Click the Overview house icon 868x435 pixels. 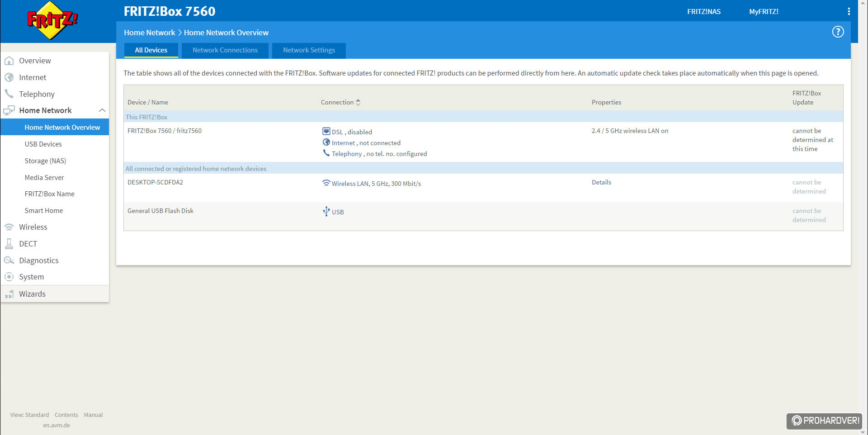pyautogui.click(x=9, y=61)
